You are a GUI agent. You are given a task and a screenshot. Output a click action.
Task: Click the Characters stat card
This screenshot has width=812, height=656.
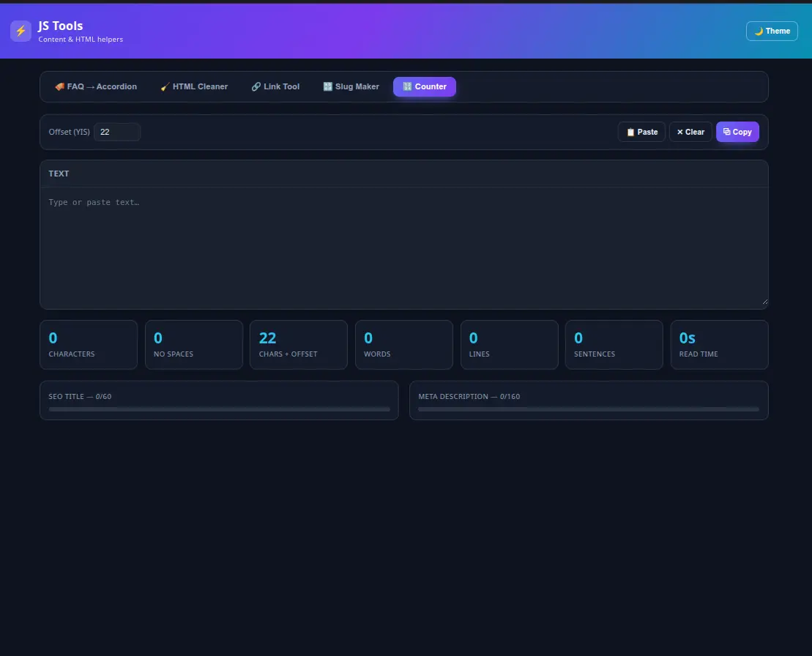[89, 345]
